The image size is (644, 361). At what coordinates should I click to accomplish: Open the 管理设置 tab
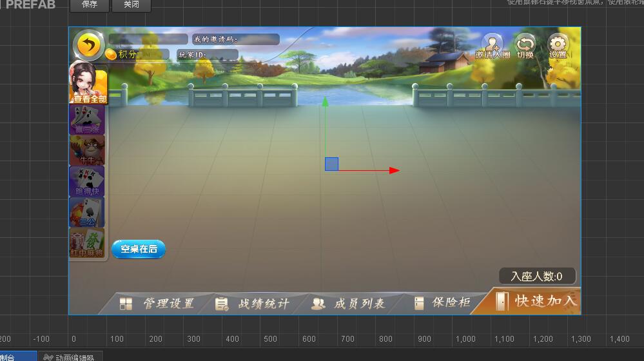click(x=157, y=304)
